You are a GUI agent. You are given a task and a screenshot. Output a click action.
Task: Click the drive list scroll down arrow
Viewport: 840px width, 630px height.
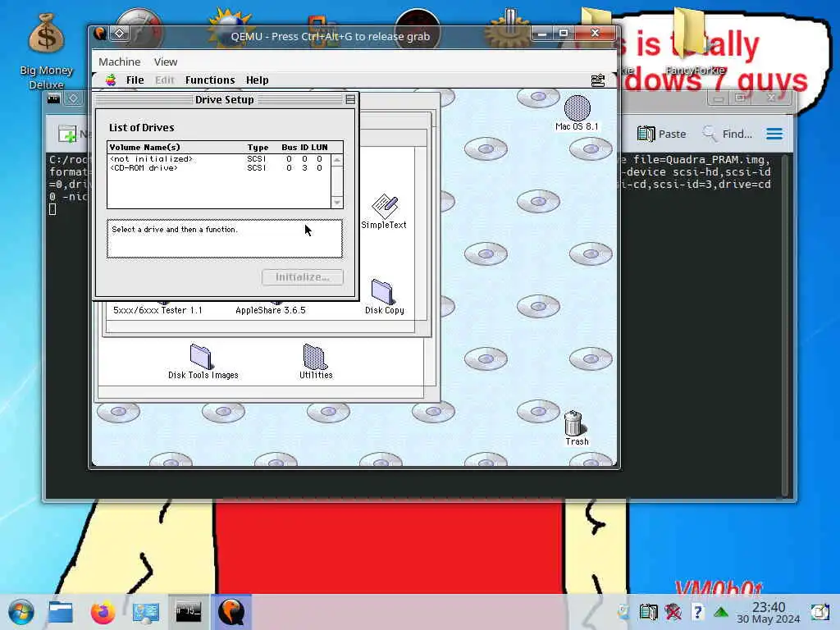337,203
